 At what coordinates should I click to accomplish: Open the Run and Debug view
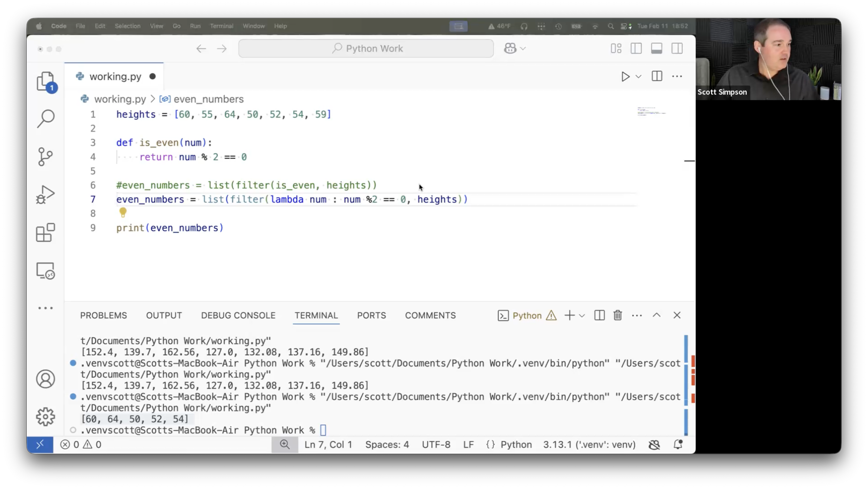click(x=45, y=194)
